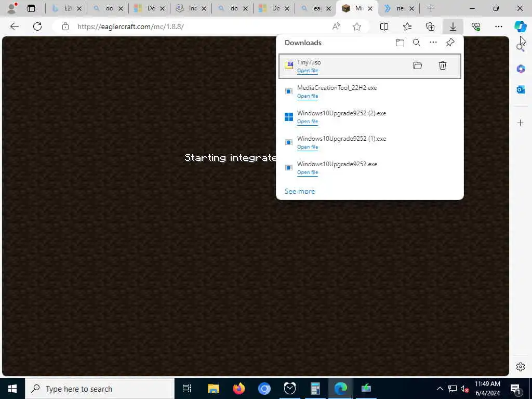Image resolution: width=532 pixels, height=399 pixels.
Task: Pin the Downloads panel
Action: click(x=450, y=43)
